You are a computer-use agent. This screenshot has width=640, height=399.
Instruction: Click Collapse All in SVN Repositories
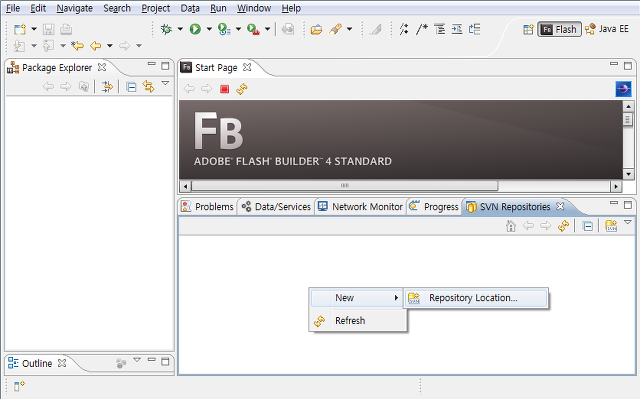pyautogui.click(x=588, y=226)
